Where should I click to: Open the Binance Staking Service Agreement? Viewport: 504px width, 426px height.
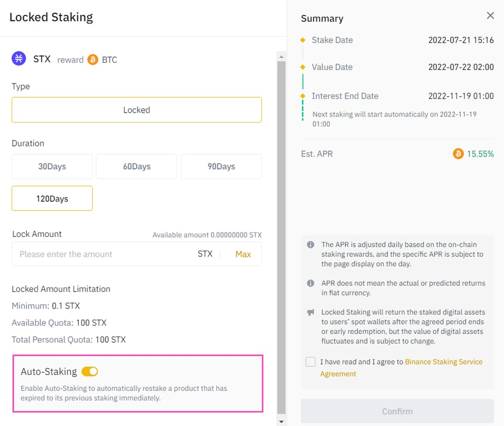point(443,362)
